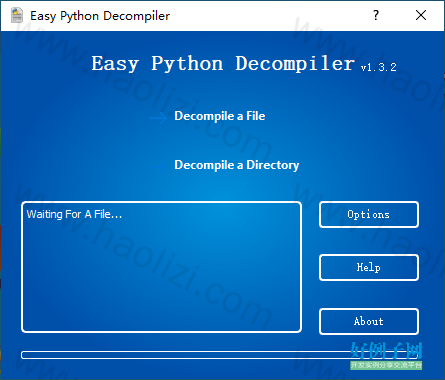Click inside the log output box
This screenshot has width=445, height=380.
161,267
